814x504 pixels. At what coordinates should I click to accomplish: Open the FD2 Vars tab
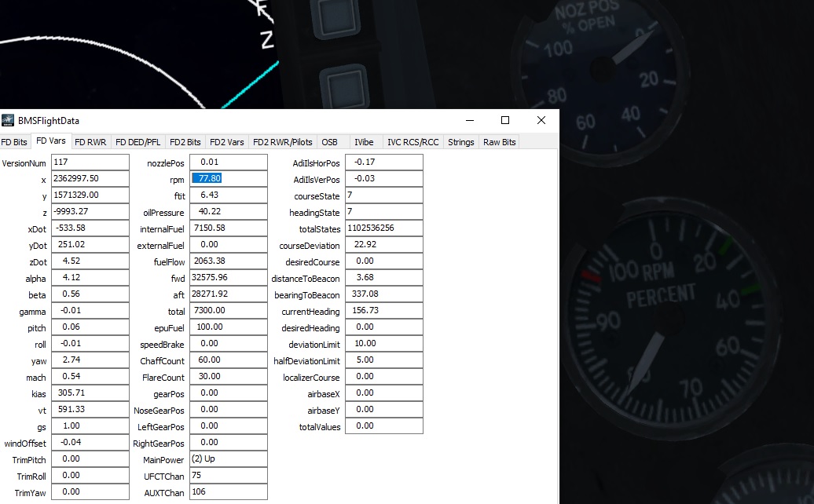(227, 142)
